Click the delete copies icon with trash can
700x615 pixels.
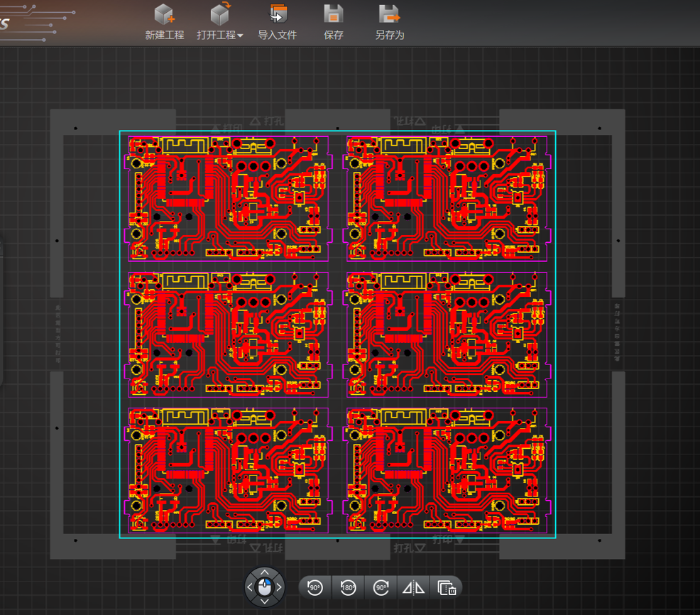click(x=447, y=587)
